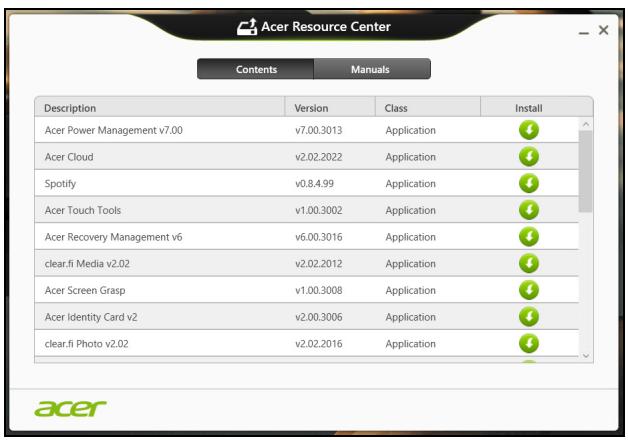Screen dimensions: 628x440
Task: Click the Class column header
Action: coord(428,107)
